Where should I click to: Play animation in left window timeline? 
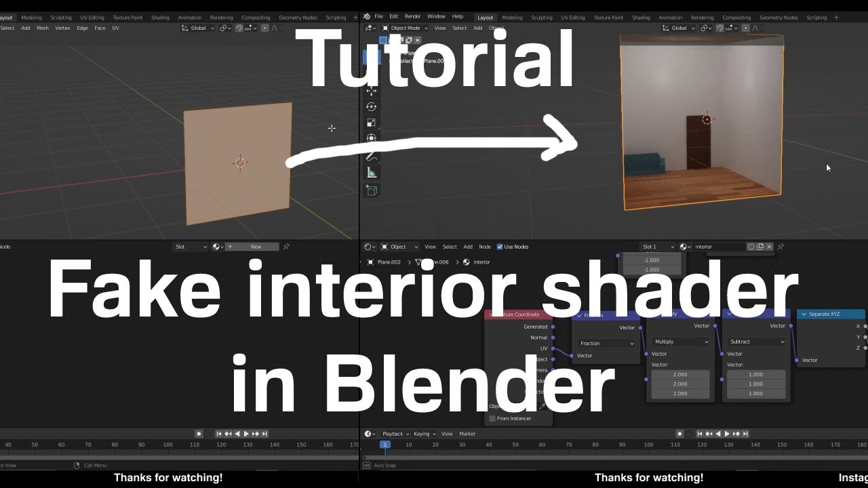(246, 434)
